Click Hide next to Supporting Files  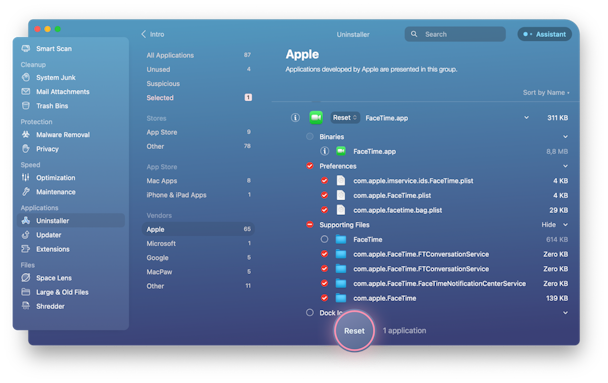click(x=548, y=224)
